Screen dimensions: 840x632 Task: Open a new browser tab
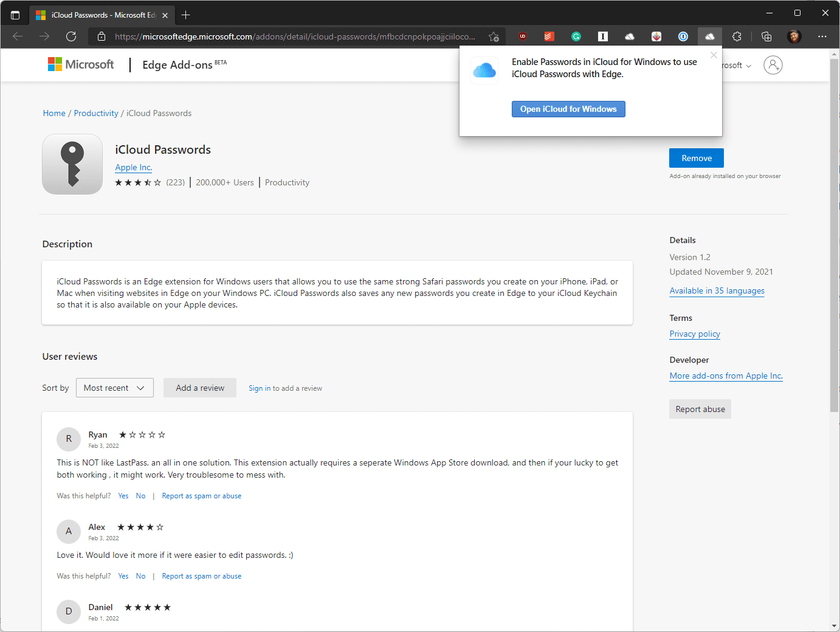coord(186,15)
